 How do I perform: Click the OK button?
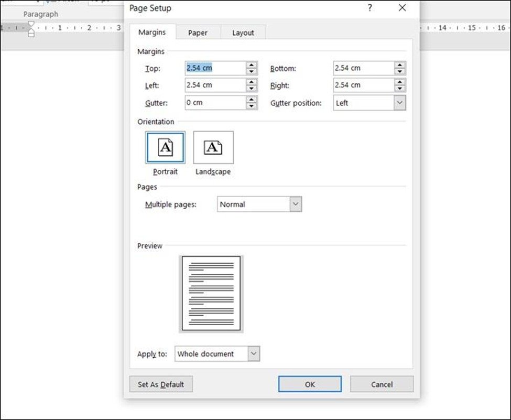310,384
